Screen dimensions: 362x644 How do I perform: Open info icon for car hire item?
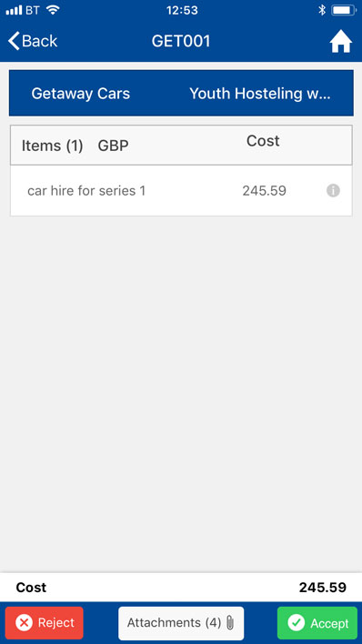point(333,191)
